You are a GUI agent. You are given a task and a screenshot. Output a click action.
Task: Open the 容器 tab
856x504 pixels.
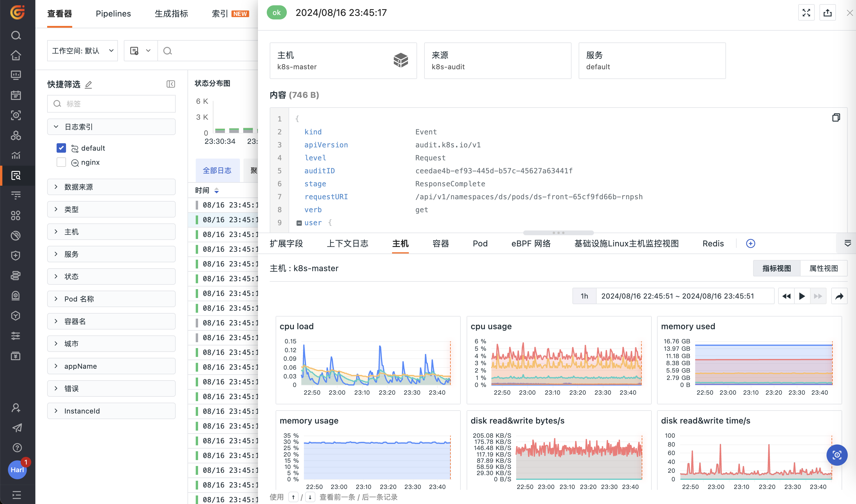click(441, 243)
